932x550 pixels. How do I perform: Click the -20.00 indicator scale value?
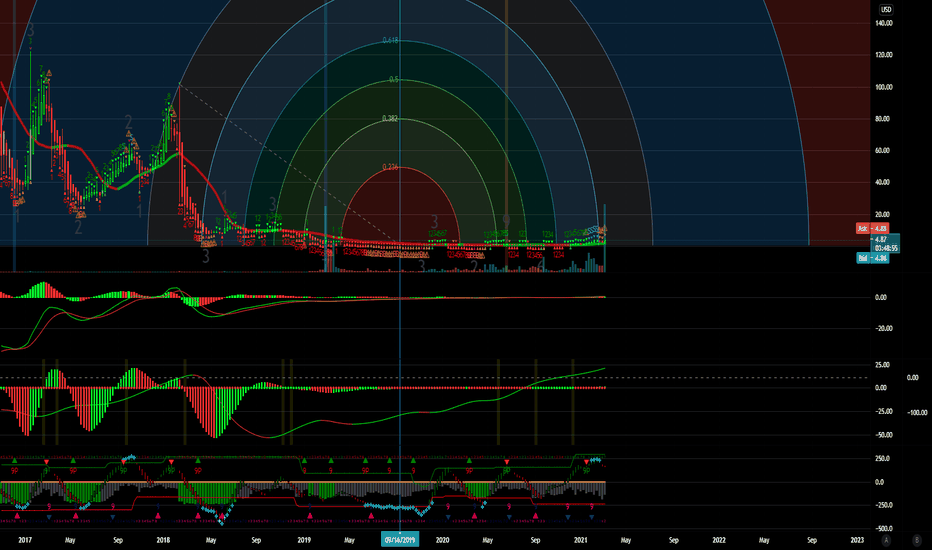coord(883,328)
